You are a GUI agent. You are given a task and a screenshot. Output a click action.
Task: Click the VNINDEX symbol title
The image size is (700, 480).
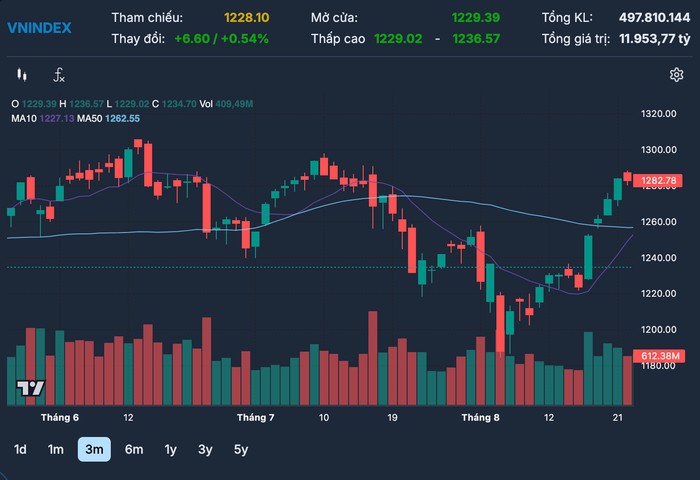pyautogui.click(x=39, y=28)
